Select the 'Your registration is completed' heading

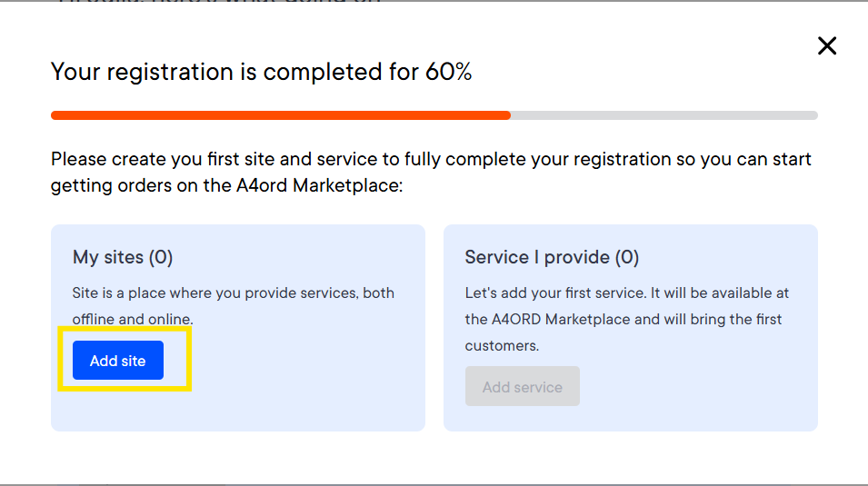click(261, 72)
